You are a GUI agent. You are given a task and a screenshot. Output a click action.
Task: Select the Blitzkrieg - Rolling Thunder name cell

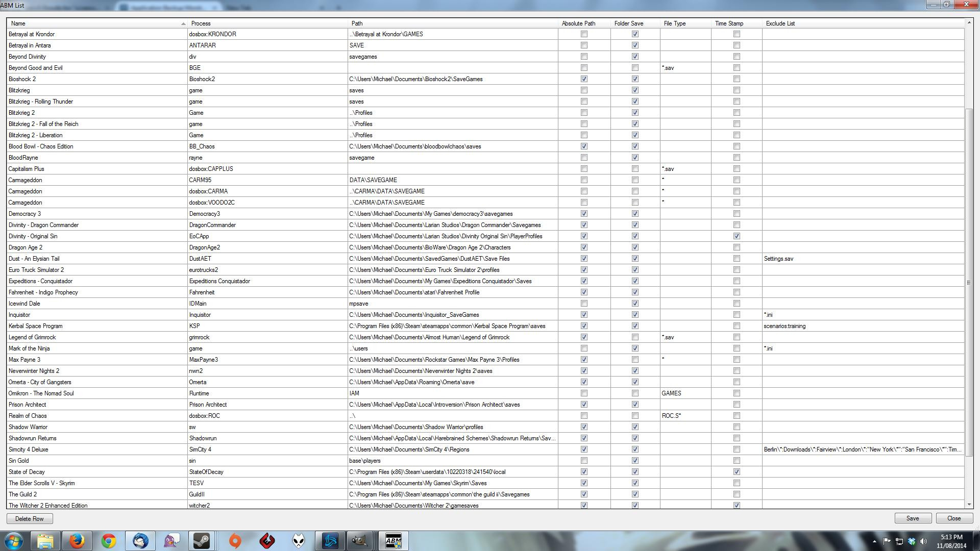pos(97,102)
